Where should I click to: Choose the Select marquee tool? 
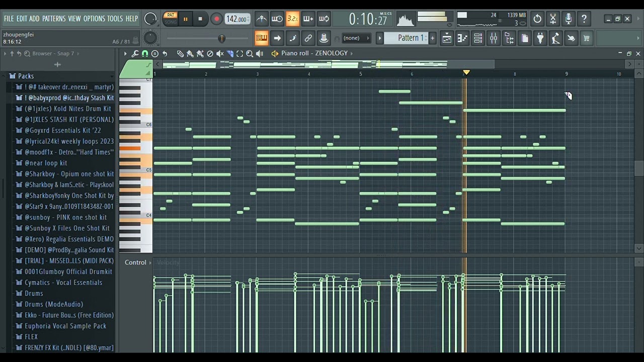239,53
